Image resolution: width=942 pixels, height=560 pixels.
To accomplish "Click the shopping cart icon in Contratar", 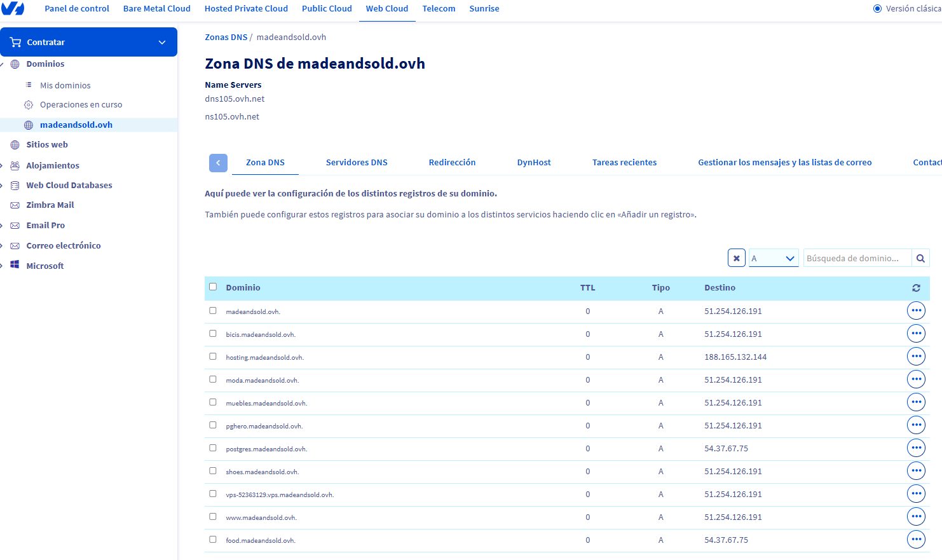I will coord(16,42).
